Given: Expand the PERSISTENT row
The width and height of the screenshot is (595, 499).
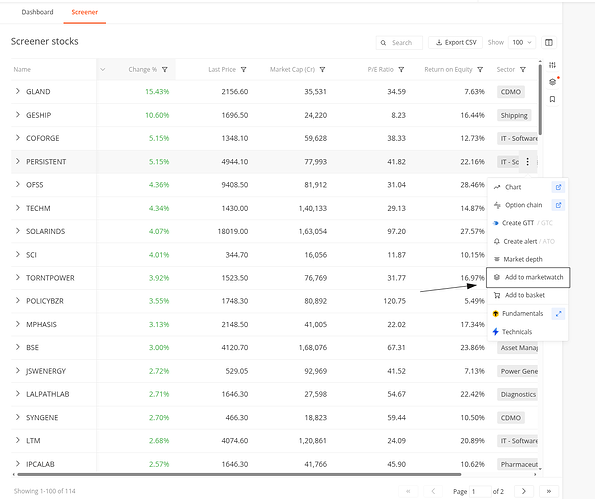Looking at the screenshot, I should coord(17,161).
